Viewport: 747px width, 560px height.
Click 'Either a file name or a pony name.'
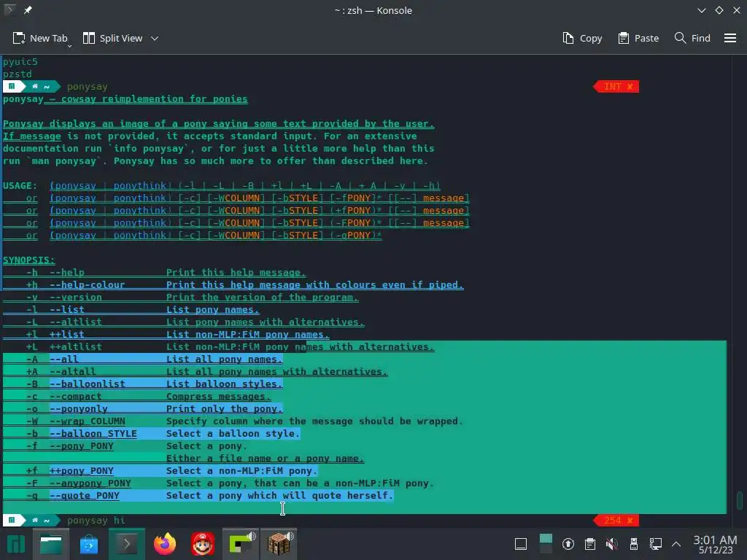[265, 458]
